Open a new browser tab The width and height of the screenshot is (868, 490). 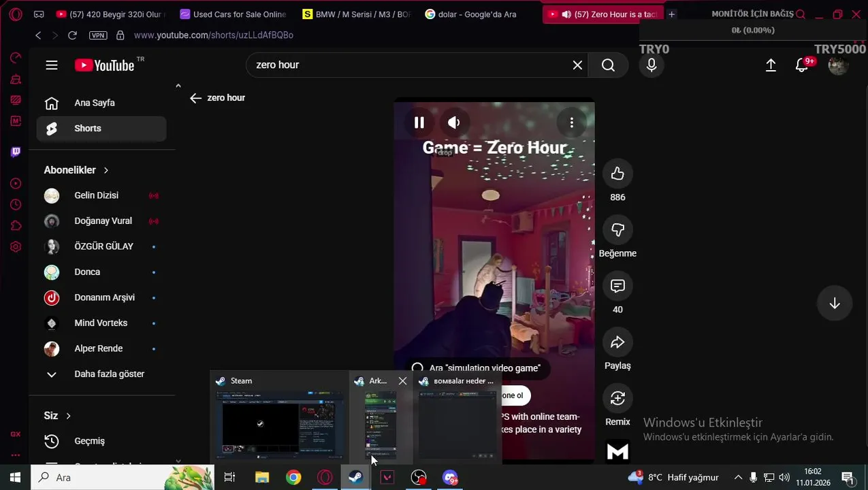coord(671,14)
